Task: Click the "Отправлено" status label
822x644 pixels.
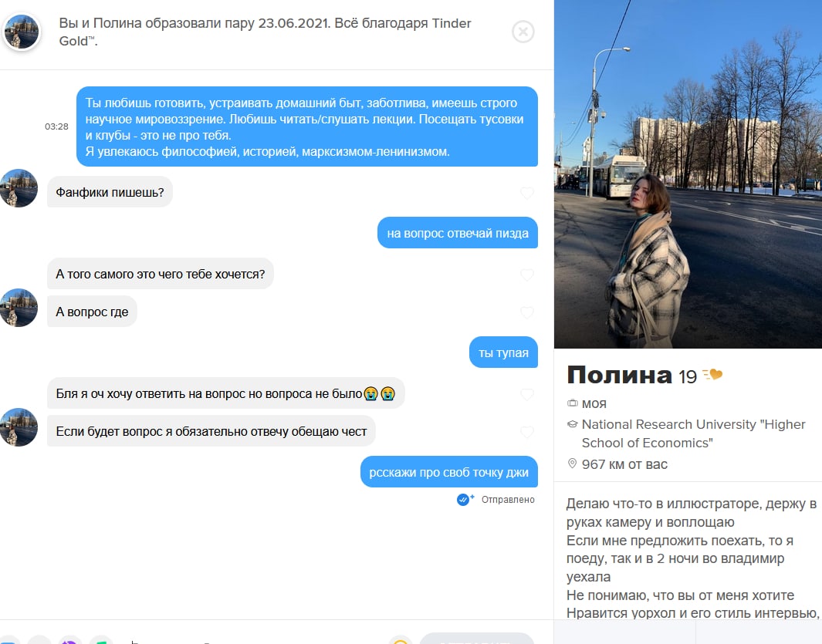Action: 508,499
